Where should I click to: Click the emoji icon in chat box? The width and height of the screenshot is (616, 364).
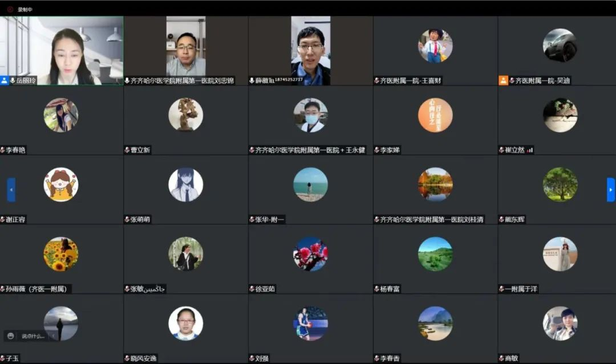click(11, 336)
